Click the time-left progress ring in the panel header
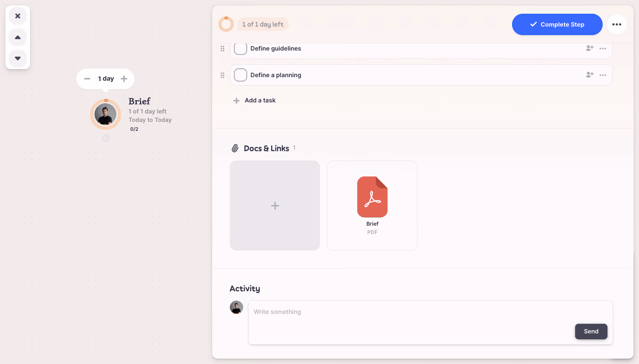 click(226, 24)
